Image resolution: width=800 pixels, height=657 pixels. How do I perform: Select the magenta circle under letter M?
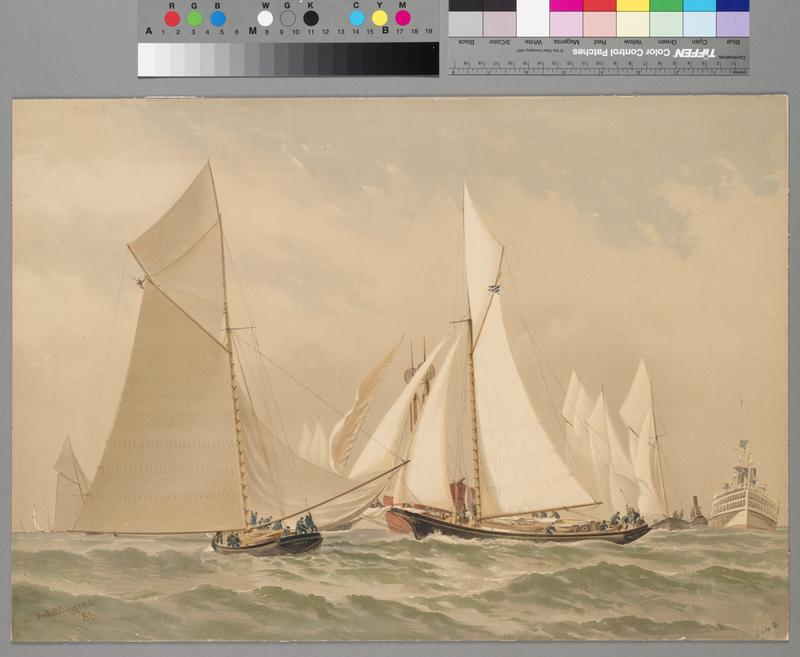coord(403,18)
